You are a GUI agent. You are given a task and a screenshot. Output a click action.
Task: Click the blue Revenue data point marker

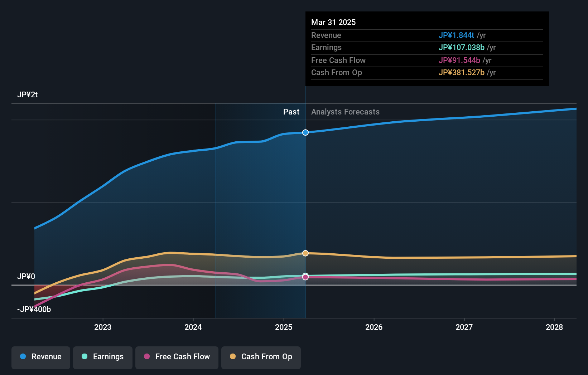pyautogui.click(x=305, y=132)
